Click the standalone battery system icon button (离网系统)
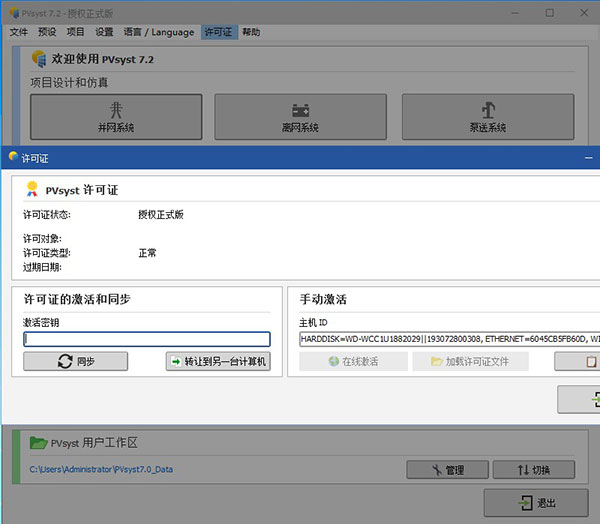Screen dimensions: 600x524 coord(301,117)
